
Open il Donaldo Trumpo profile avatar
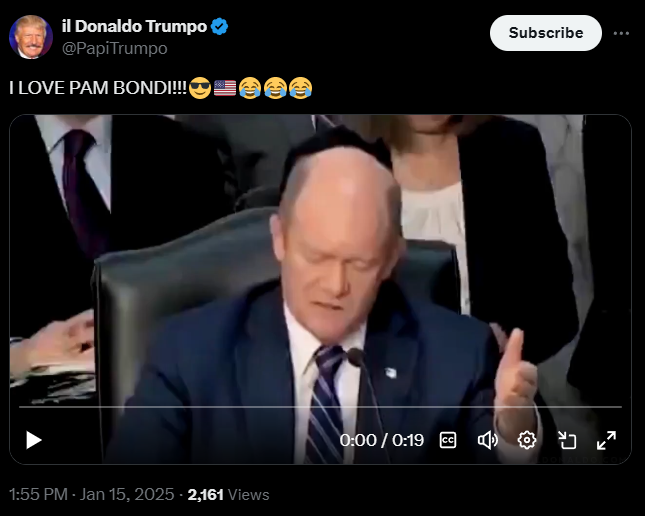(x=31, y=37)
